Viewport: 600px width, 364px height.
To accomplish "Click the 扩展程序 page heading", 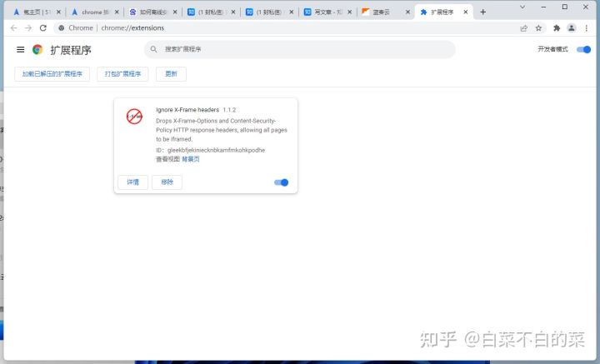I will [71, 50].
